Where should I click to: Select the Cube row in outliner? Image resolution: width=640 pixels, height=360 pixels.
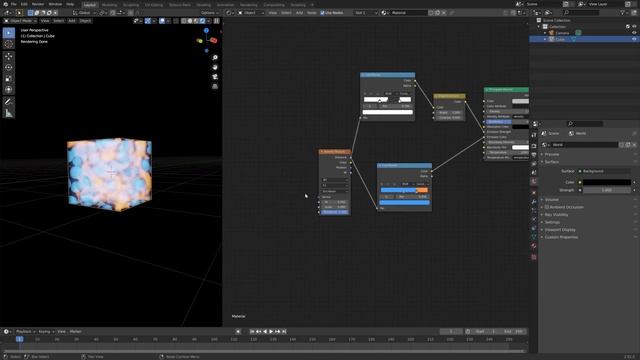pos(583,39)
